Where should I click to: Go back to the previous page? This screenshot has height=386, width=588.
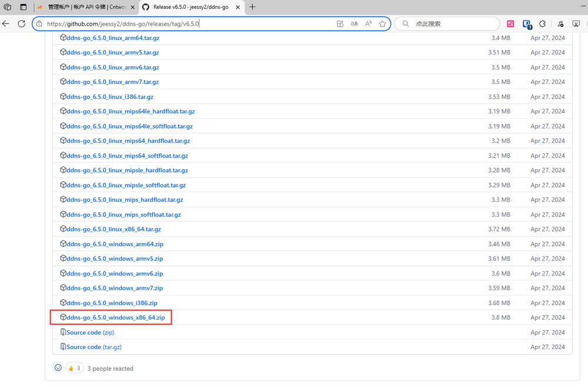click(x=6, y=24)
